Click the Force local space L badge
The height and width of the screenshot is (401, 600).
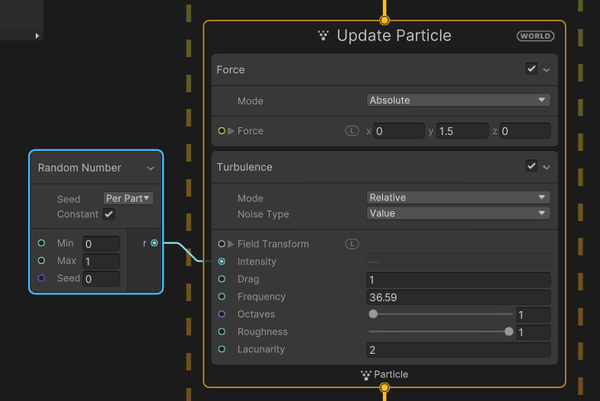click(352, 131)
